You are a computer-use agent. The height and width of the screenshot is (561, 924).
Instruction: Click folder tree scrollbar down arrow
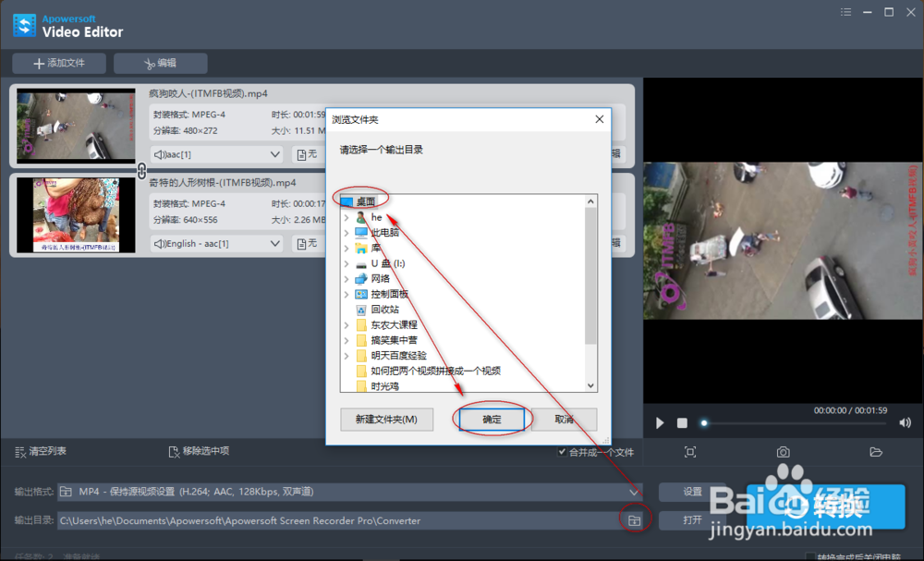(x=590, y=385)
